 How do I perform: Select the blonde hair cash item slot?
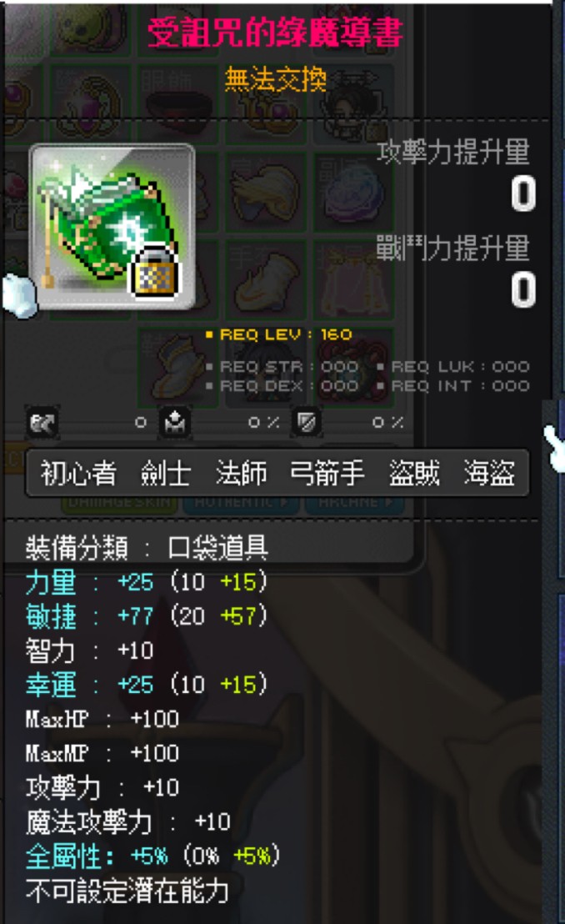tap(265, 192)
